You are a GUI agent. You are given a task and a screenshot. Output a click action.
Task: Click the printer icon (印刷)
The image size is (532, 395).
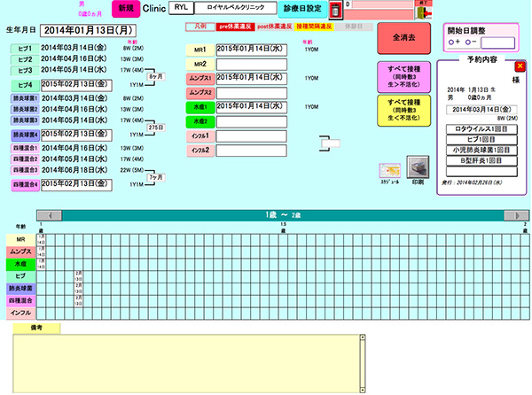[417, 166]
